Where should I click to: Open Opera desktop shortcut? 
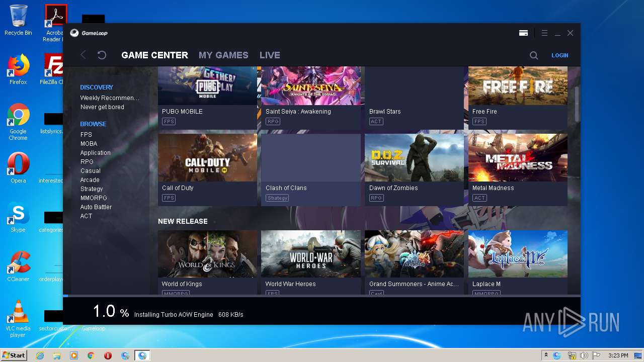(x=18, y=168)
